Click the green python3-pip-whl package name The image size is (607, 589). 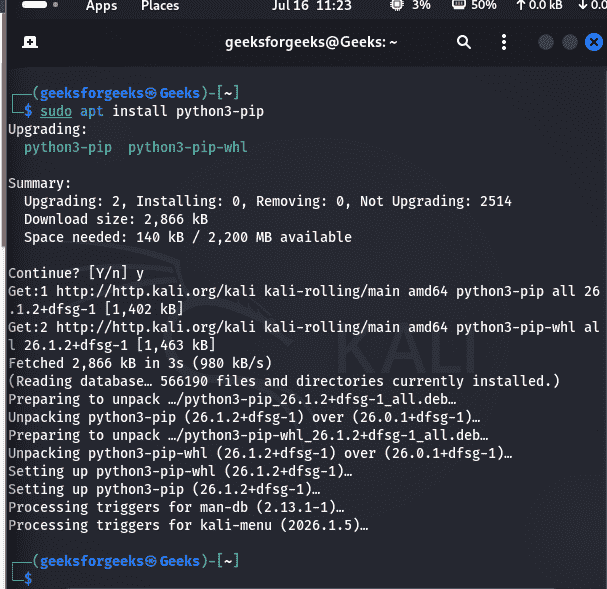tap(188, 147)
